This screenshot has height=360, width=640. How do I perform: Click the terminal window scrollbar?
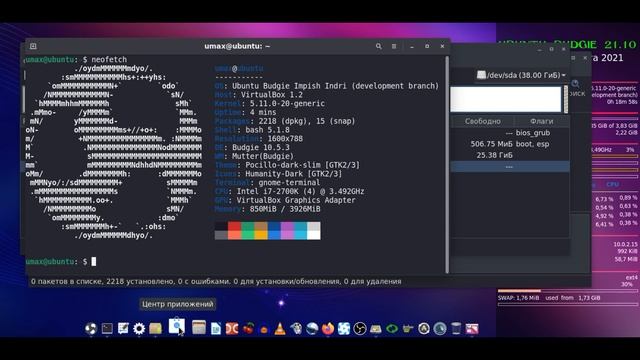pos(447,163)
